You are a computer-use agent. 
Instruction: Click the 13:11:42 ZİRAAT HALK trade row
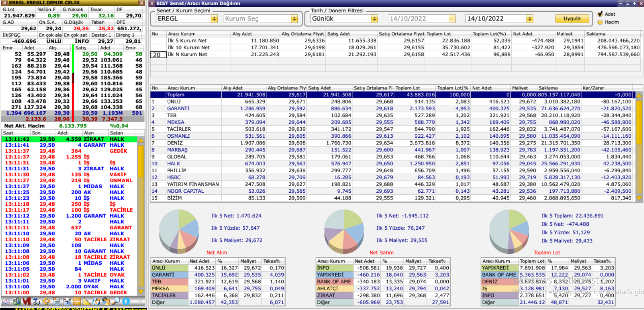click(x=70, y=139)
